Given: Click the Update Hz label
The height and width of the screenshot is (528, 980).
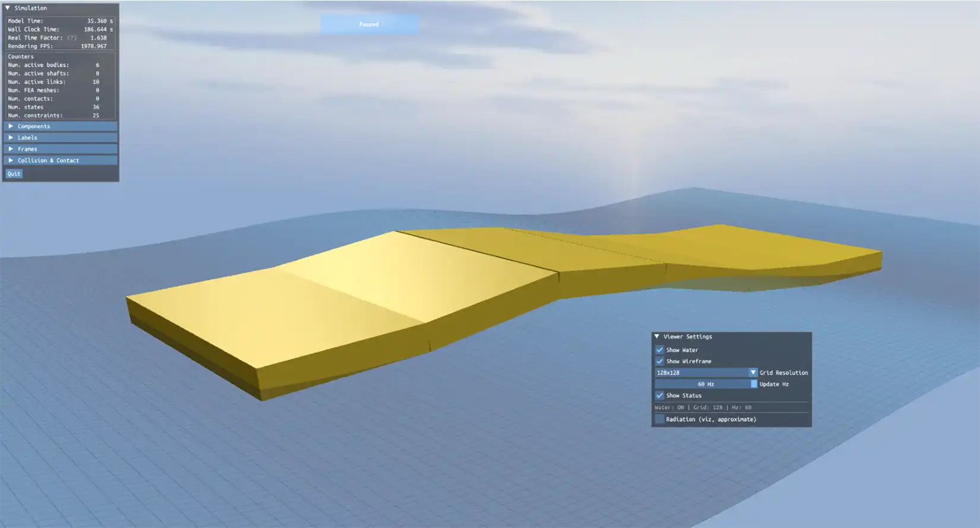Looking at the screenshot, I should pos(774,384).
